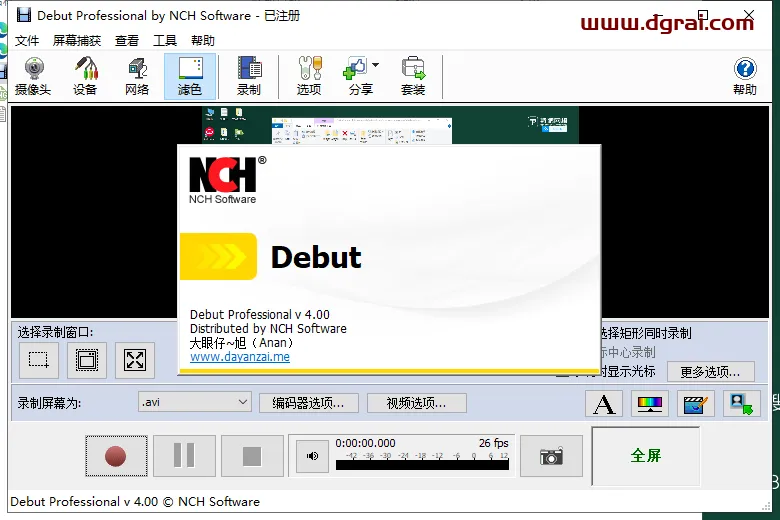The width and height of the screenshot is (780, 520).
Task: Open the 选项 options toolbar icon
Action: tap(309, 76)
